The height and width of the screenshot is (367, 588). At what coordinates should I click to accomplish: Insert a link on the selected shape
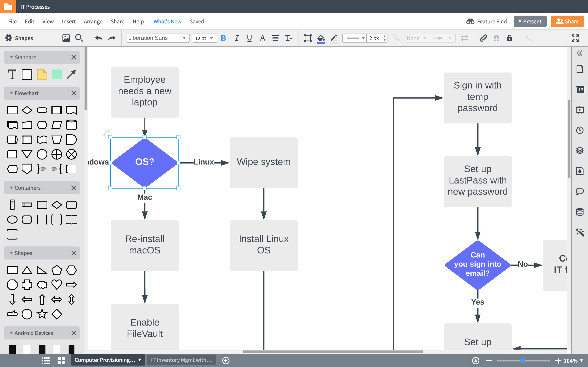coord(483,38)
